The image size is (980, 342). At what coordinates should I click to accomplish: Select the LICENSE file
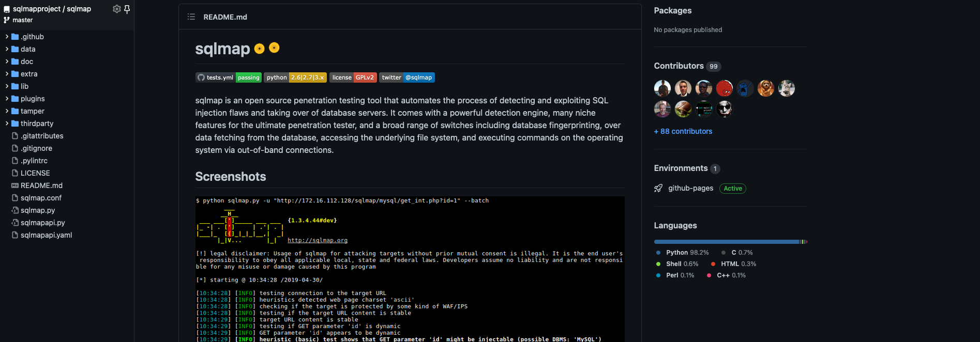coord(35,173)
